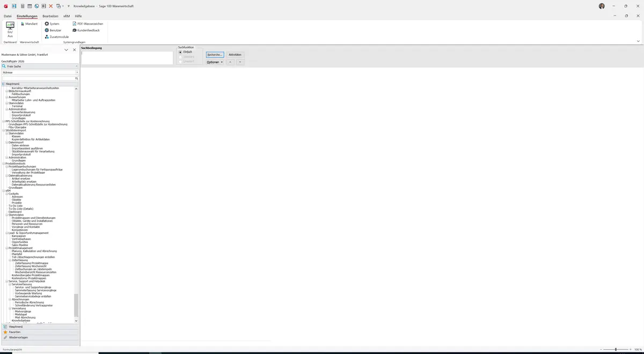
Task: Click the red Sage application icon
Action: click(5, 6)
